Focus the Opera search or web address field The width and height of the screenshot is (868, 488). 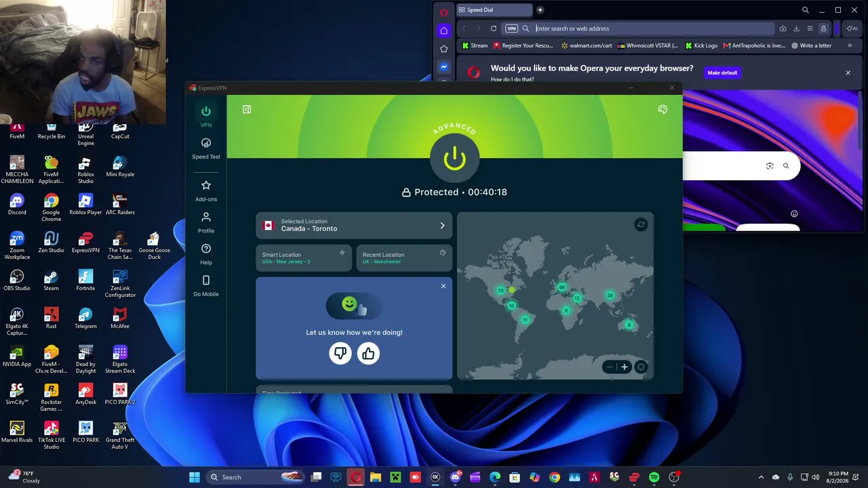click(x=654, y=28)
